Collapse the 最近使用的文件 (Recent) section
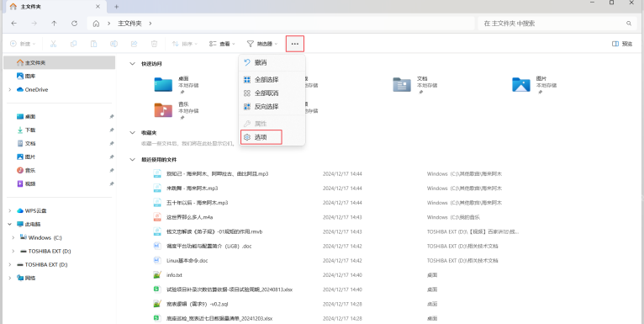This screenshot has width=644, height=324. tap(132, 160)
